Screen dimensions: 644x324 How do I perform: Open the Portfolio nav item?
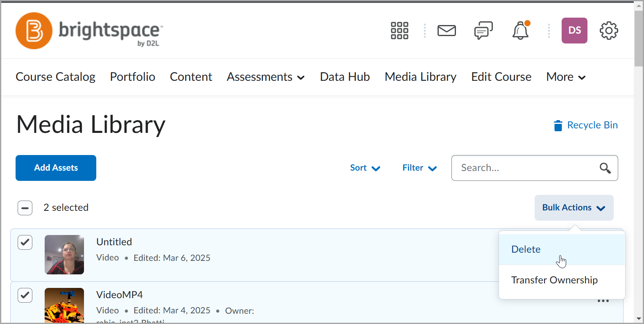point(132,77)
